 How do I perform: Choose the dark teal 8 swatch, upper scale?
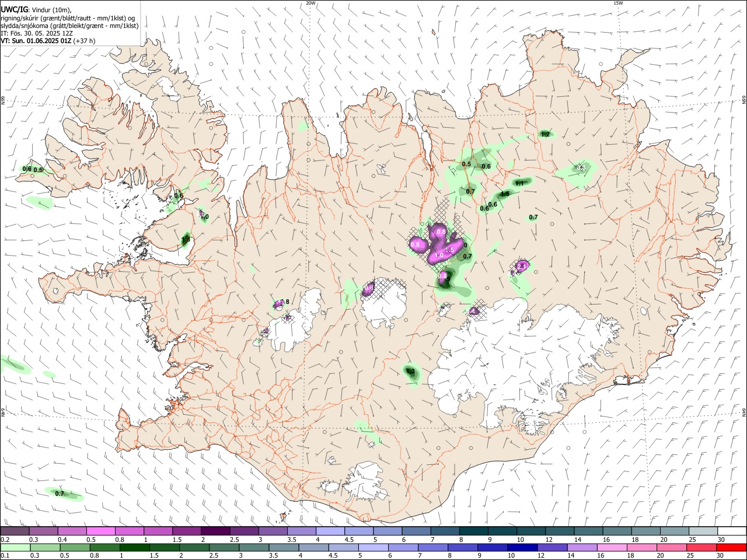[x=473, y=531]
